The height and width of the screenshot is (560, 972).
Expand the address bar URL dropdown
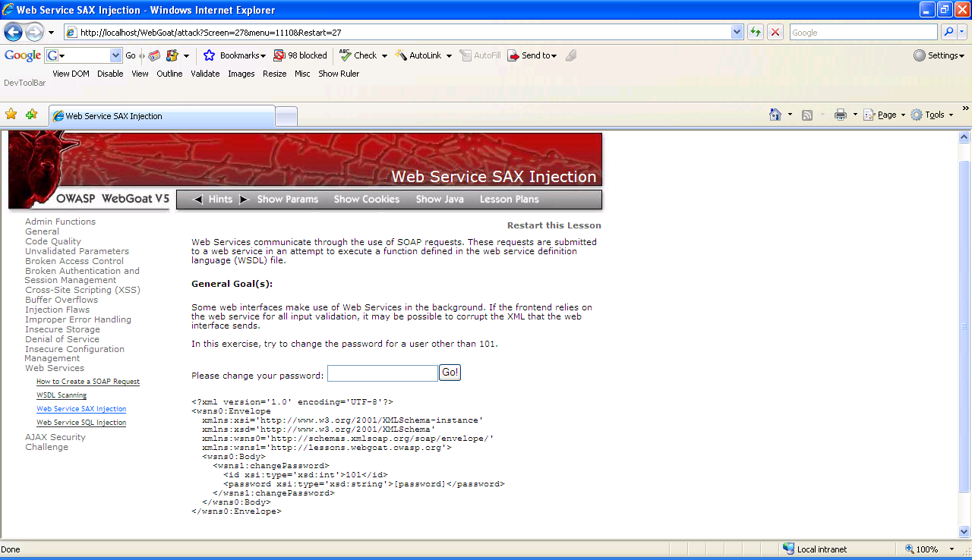pos(737,32)
